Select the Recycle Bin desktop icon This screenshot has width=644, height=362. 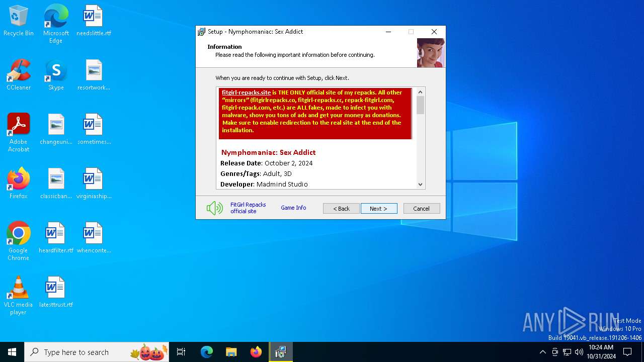coord(19,21)
